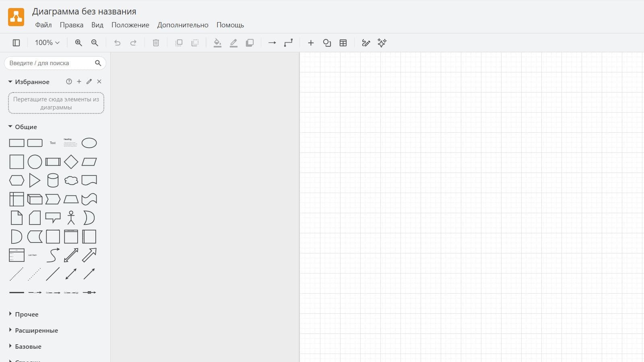Expand the Прочее shapes section
Screen dimensions: 644x362
tap(27, 314)
